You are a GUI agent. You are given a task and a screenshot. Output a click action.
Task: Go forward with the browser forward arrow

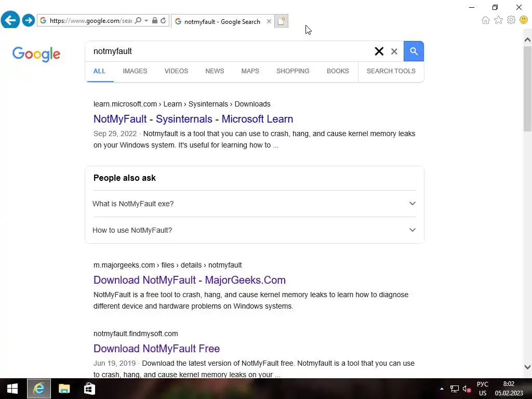point(29,20)
